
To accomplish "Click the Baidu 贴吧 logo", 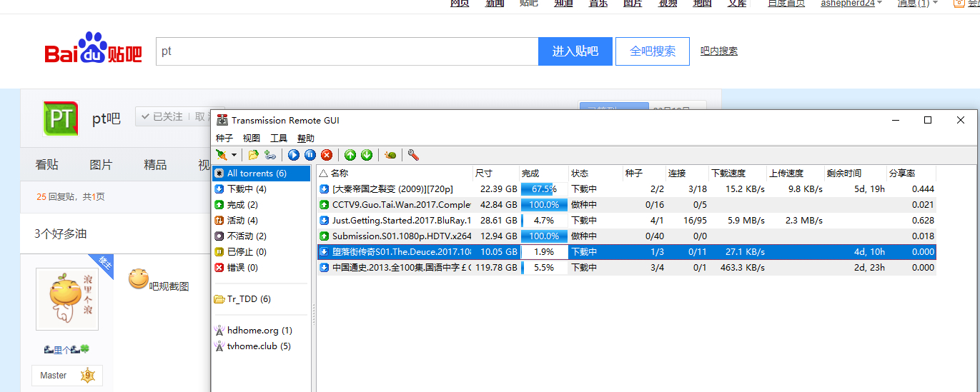I will click(x=94, y=49).
